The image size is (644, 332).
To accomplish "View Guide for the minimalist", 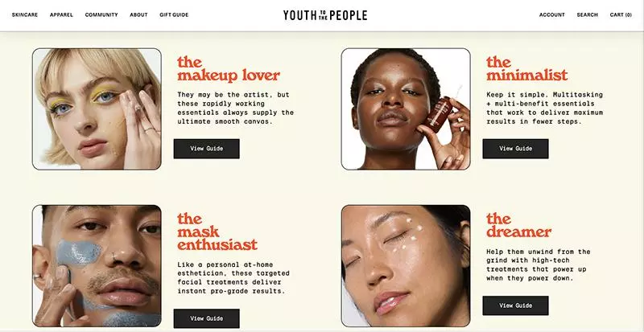I will [515, 149].
